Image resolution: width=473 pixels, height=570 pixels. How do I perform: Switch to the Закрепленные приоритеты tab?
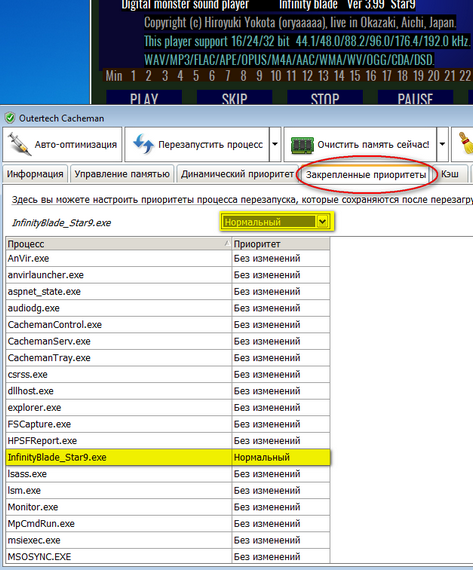pyautogui.click(x=365, y=174)
